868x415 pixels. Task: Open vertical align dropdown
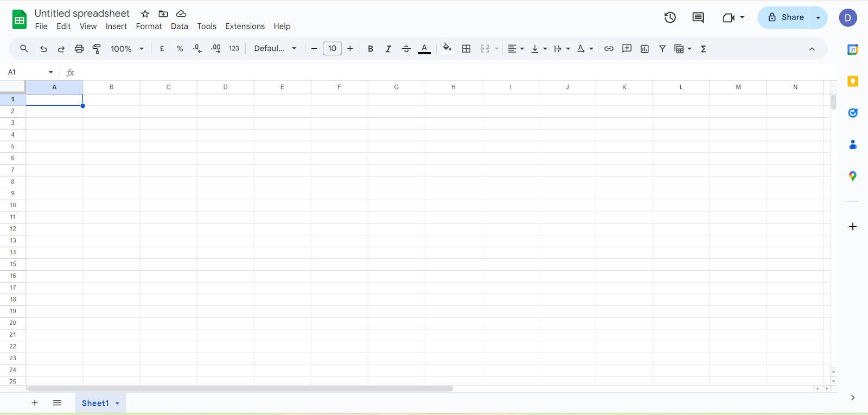[x=539, y=49]
